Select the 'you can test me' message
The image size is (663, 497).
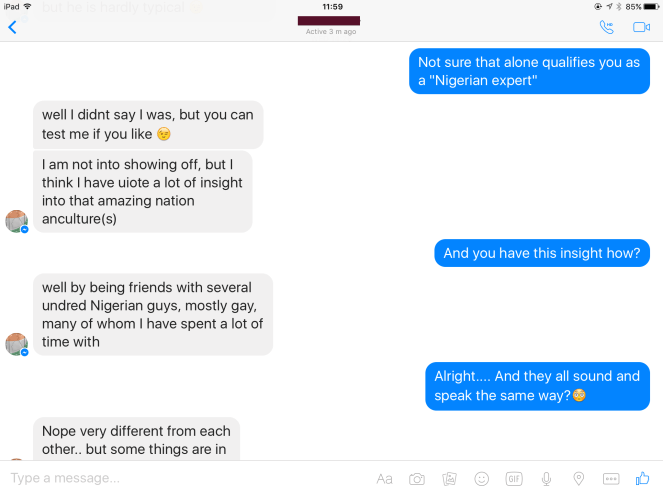[148, 124]
